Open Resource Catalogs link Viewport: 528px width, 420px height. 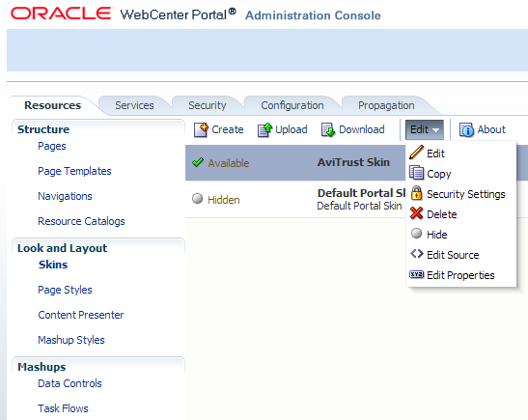[81, 221]
